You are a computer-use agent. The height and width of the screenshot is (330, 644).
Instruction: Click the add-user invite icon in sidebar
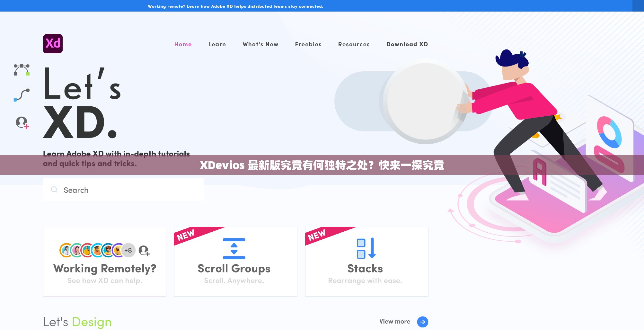[22, 123]
